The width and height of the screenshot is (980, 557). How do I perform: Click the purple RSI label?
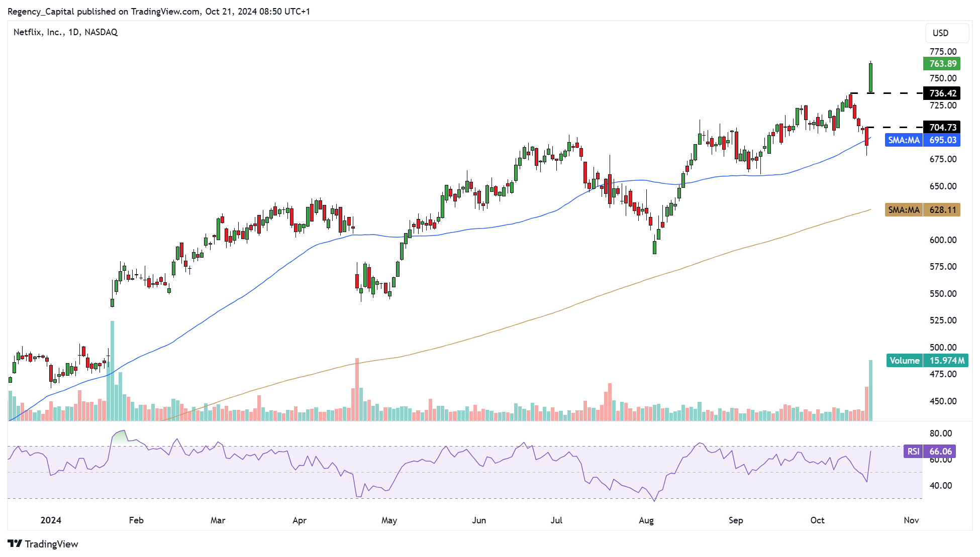(913, 452)
